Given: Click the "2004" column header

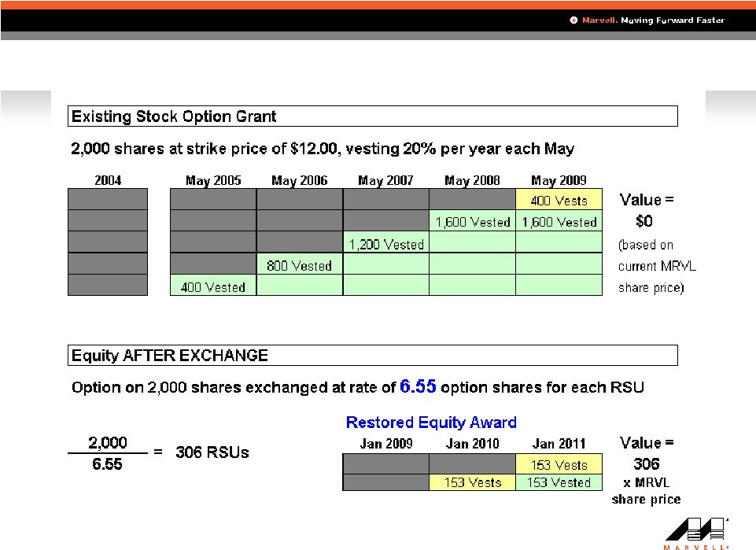Looking at the screenshot, I should [x=108, y=180].
